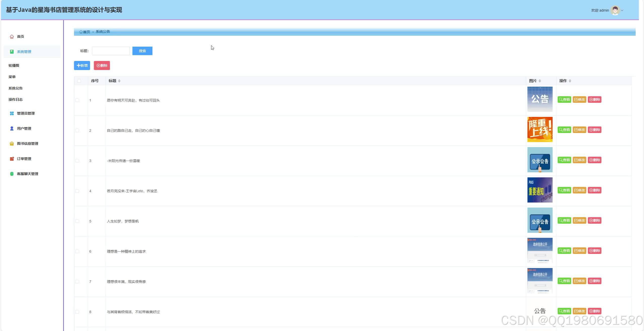Open 操作日志 submenu item
Screen dimensions: 644x331
(x=16, y=100)
